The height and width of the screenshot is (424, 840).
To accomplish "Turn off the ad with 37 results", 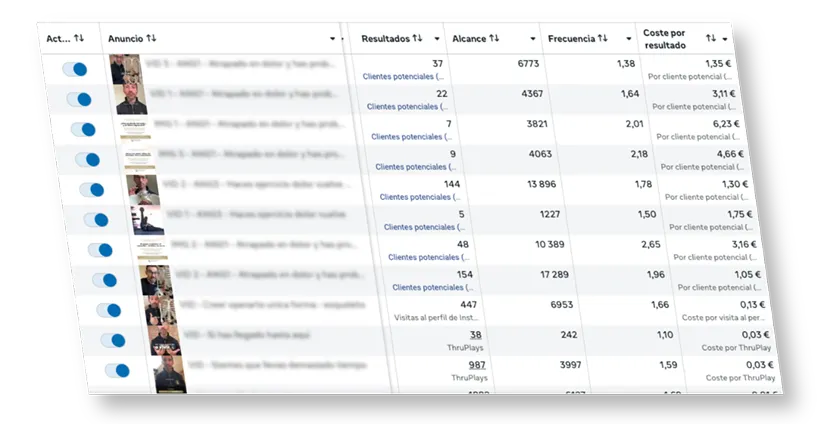I will click(74, 69).
